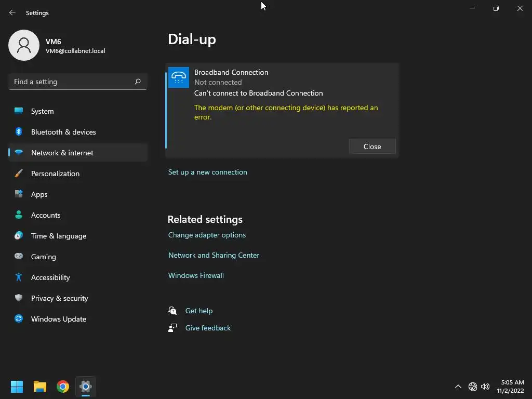Click the Windows Start button

pyautogui.click(x=17, y=387)
